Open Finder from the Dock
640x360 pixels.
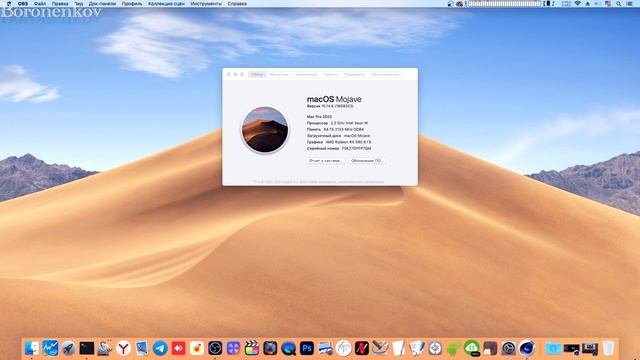coord(31,348)
